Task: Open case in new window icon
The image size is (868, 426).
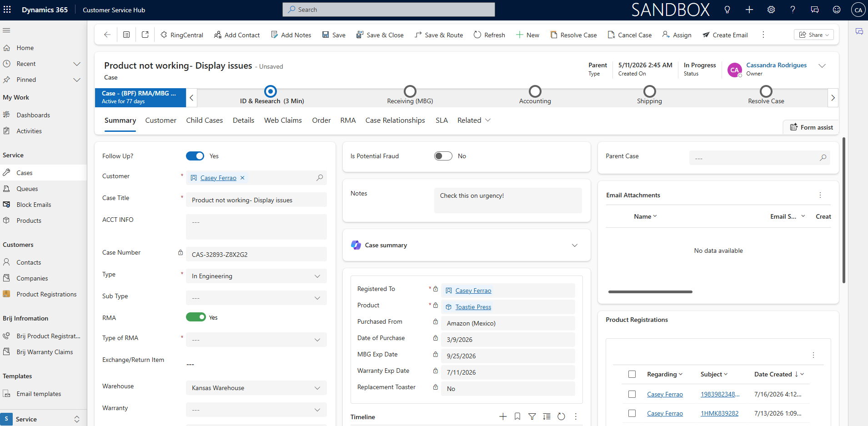Action: tap(145, 35)
